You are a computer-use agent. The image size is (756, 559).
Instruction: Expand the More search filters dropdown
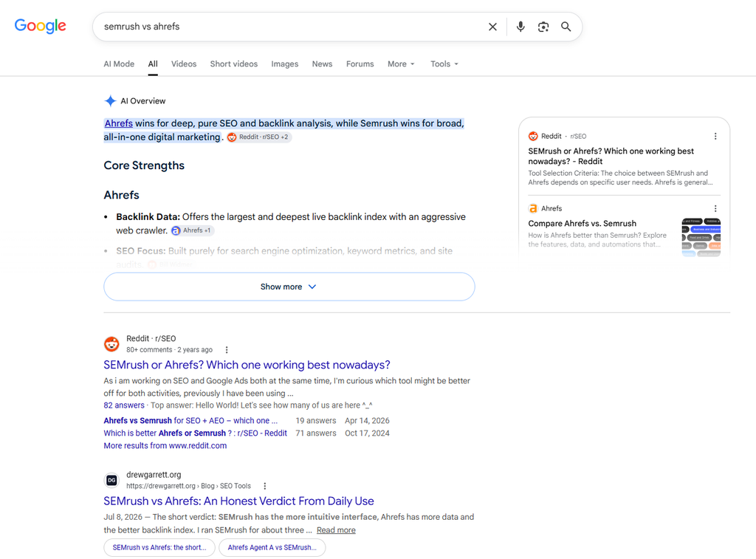[401, 64]
